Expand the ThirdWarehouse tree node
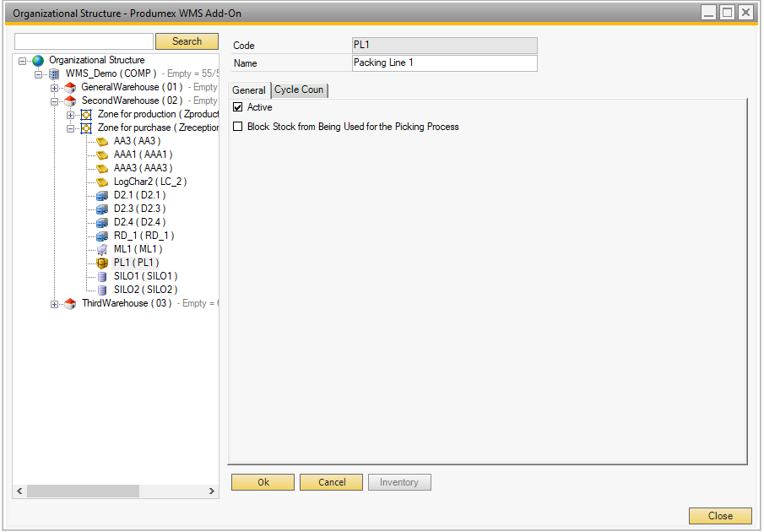Image resolution: width=764 pixels, height=532 pixels. tap(55, 304)
